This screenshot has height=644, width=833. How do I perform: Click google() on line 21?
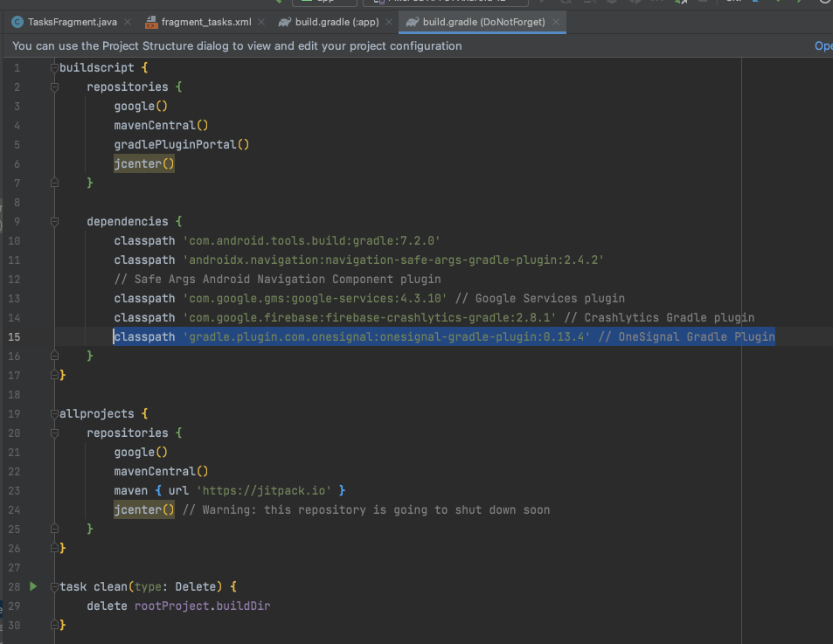[141, 453]
